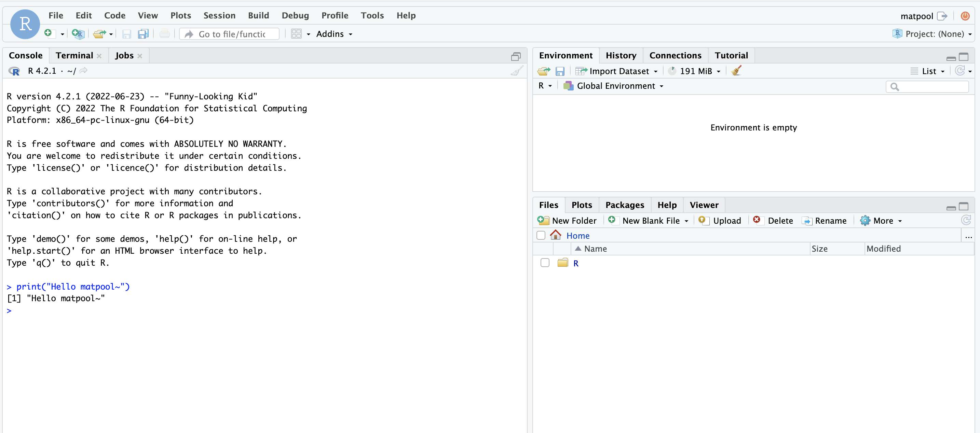
Task: Switch to the Tutorial tab
Action: point(731,56)
